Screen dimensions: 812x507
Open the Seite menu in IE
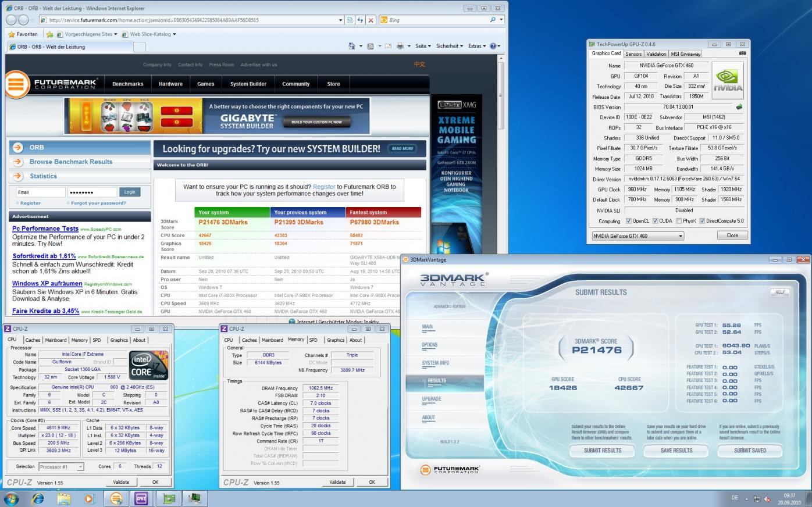click(423, 46)
